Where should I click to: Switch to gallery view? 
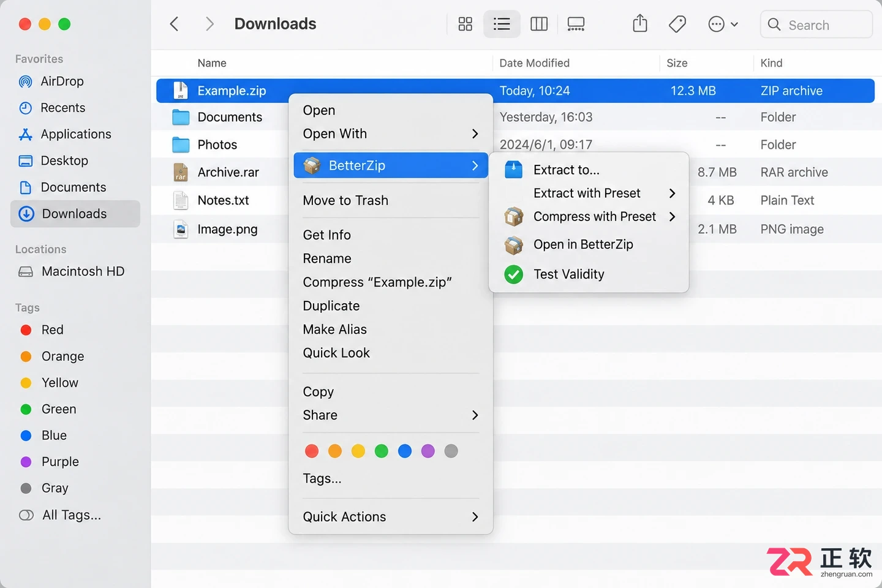pos(576,24)
